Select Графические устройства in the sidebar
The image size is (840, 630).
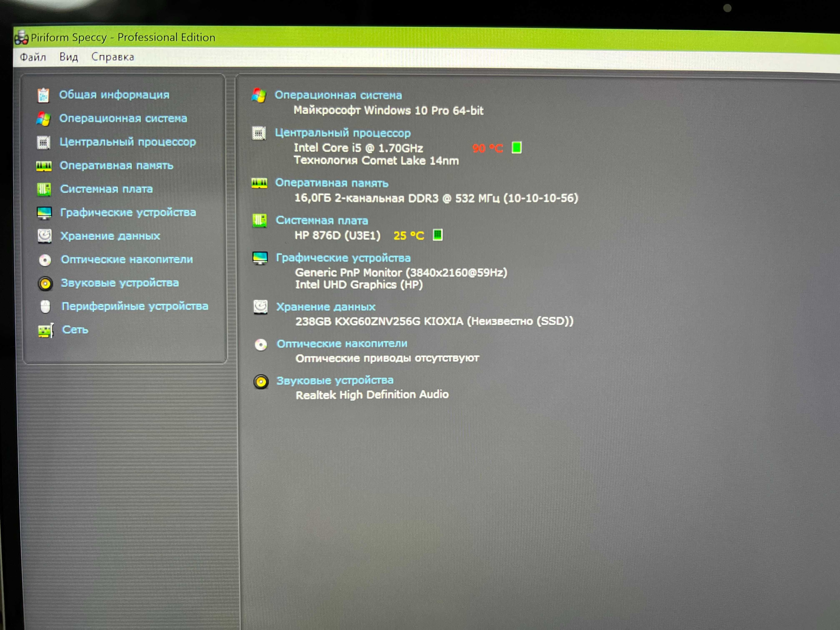[x=128, y=212]
